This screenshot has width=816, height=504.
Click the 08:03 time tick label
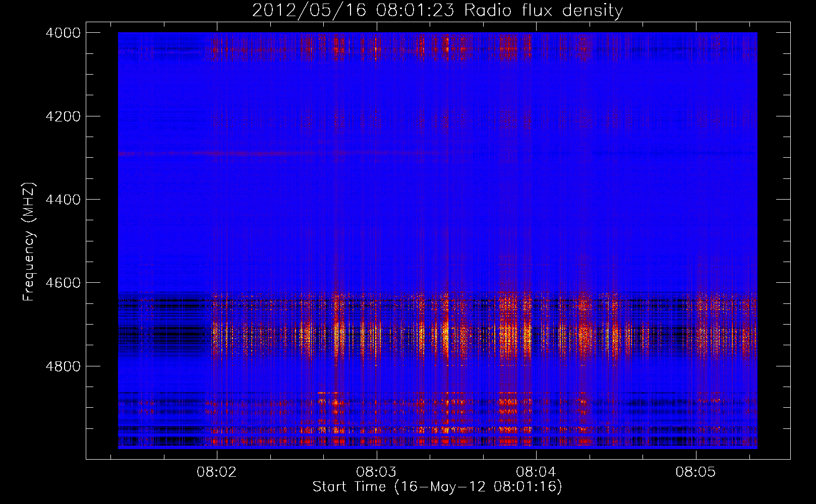[x=376, y=472]
